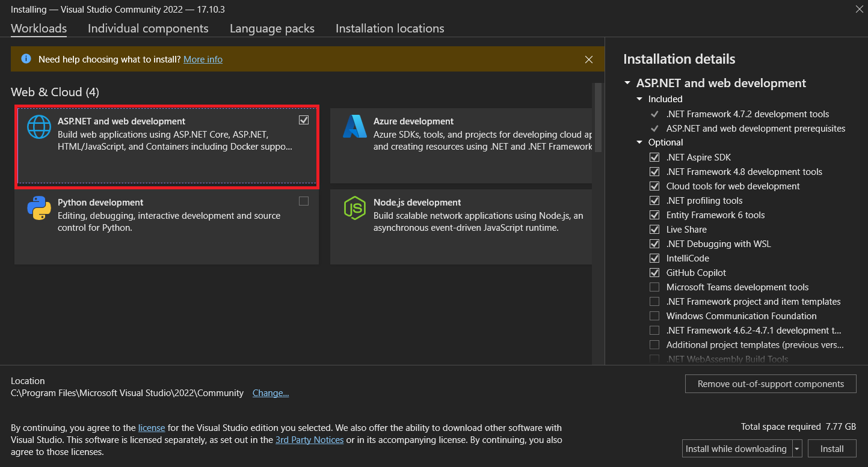Image resolution: width=868 pixels, height=467 pixels.
Task: Collapse the Included section
Action: pos(639,99)
